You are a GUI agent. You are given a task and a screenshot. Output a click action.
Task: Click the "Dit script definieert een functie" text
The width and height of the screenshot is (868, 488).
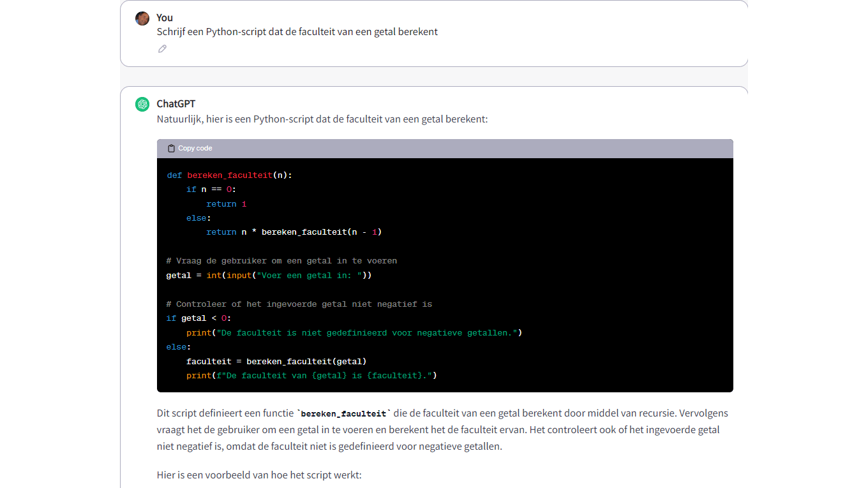(x=225, y=413)
